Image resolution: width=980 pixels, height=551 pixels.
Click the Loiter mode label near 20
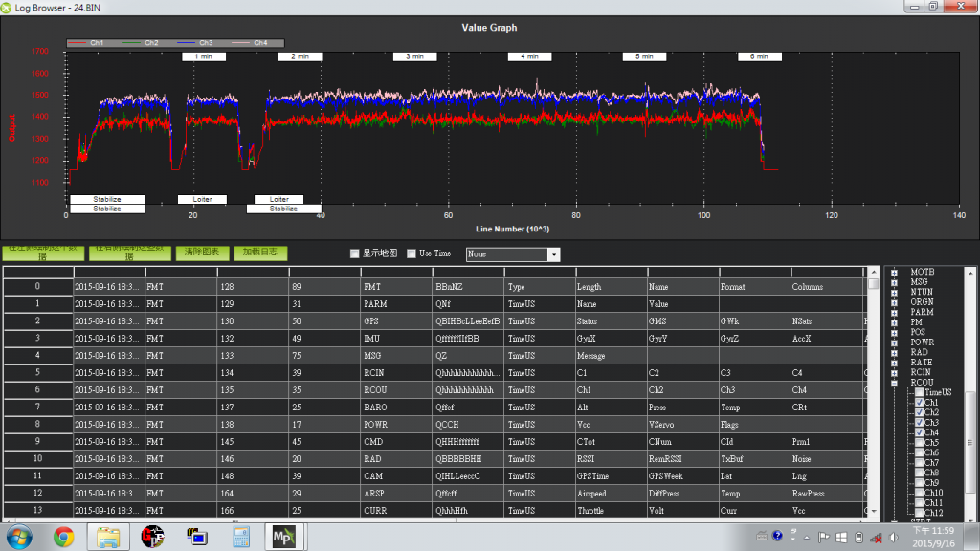pyautogui.click(x=202, y=199)
